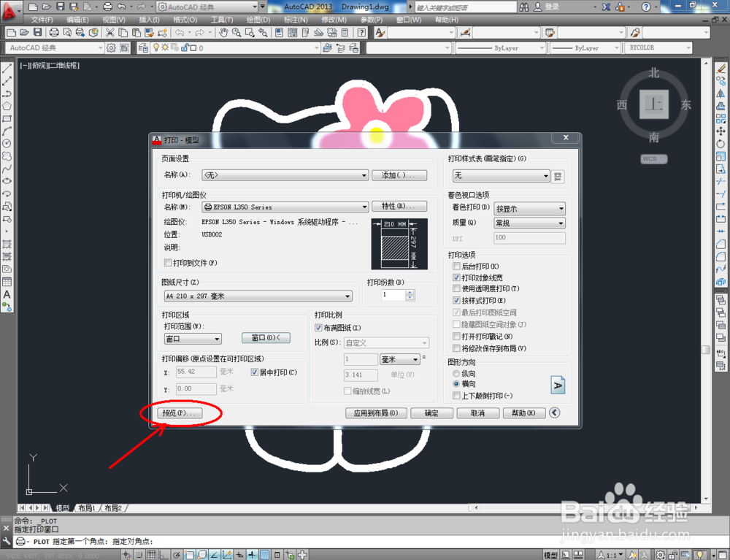The height and width of the screenshot is (560, 730).
Task: Click 窗口(O)< window select button
Action: coord(266,337)
